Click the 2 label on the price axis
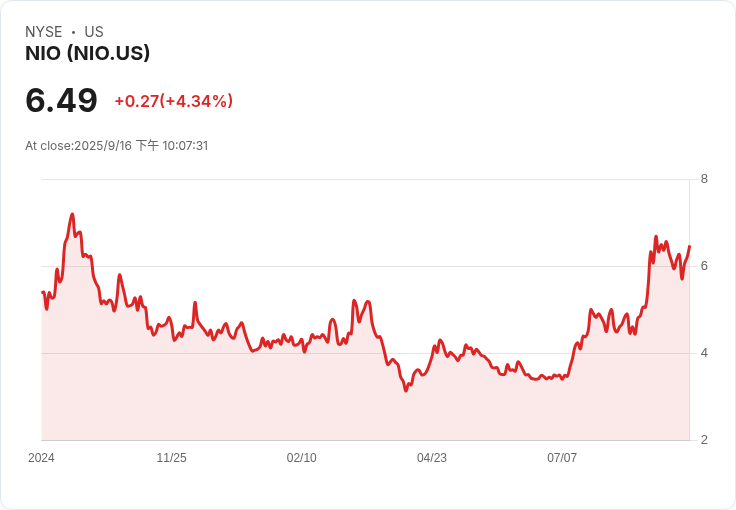The width and height of the screenshot is (736, 510). (704, 440)
